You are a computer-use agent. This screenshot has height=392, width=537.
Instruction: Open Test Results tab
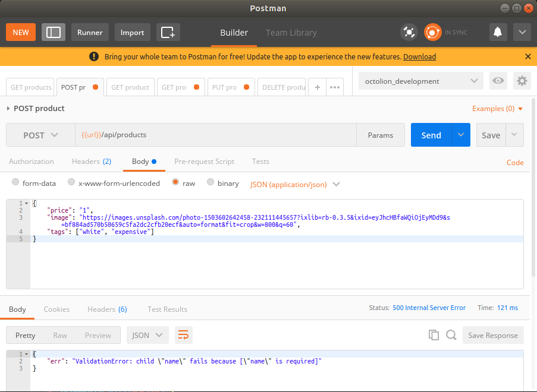(x=167, y=309)
